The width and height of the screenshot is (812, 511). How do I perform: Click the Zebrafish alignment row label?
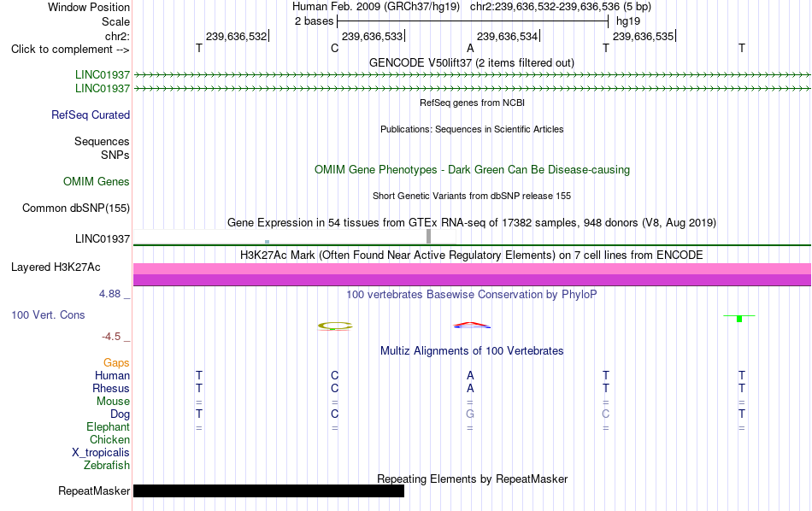click(x=107, y=466)
